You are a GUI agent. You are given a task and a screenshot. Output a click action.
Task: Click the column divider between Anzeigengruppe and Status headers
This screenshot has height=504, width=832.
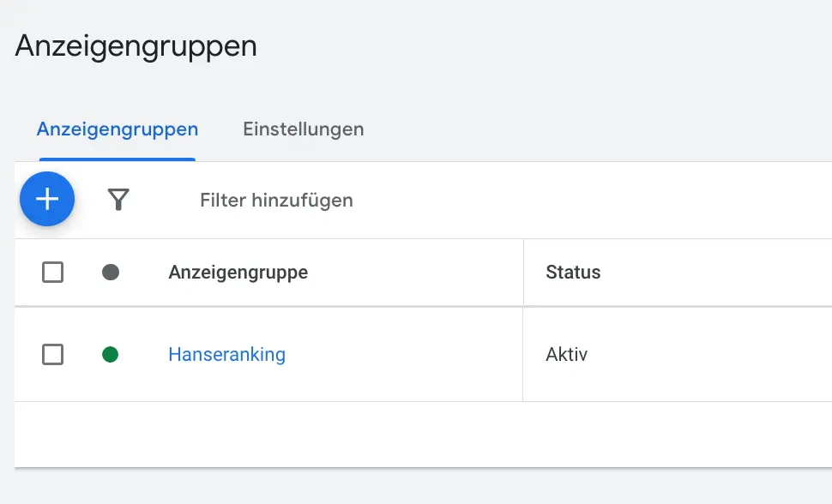(523, 273)
